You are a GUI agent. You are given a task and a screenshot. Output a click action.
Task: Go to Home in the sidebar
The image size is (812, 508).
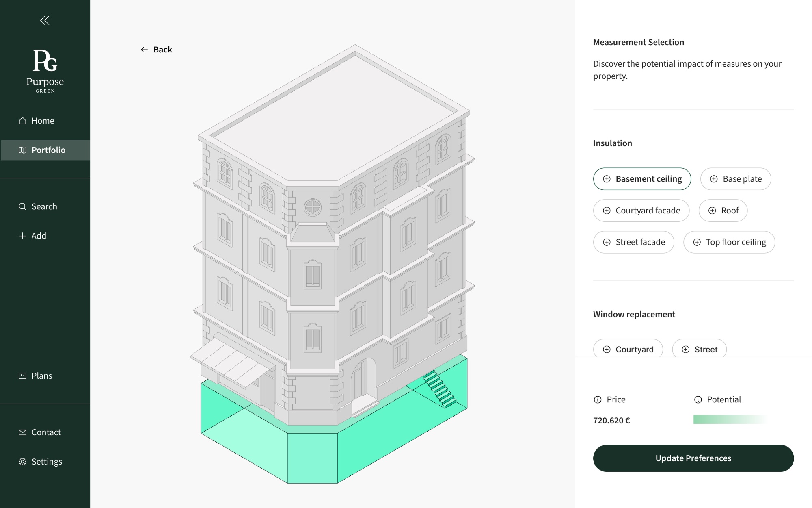point(45,121)
